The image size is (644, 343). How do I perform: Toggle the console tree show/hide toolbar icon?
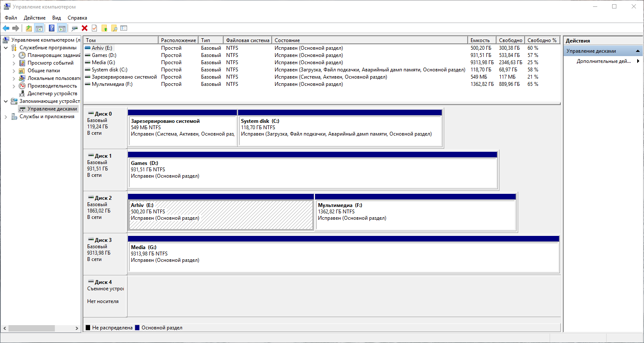pos(39,28)
